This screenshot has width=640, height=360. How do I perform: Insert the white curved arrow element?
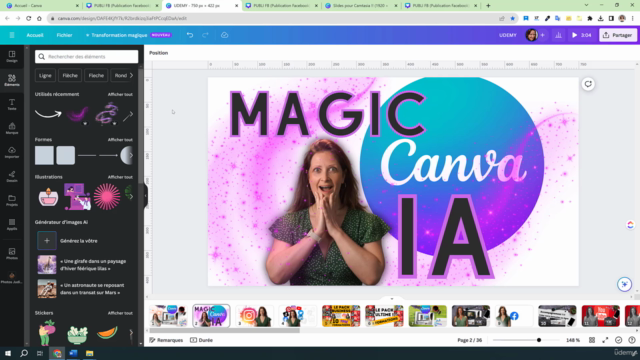(48, 114)
